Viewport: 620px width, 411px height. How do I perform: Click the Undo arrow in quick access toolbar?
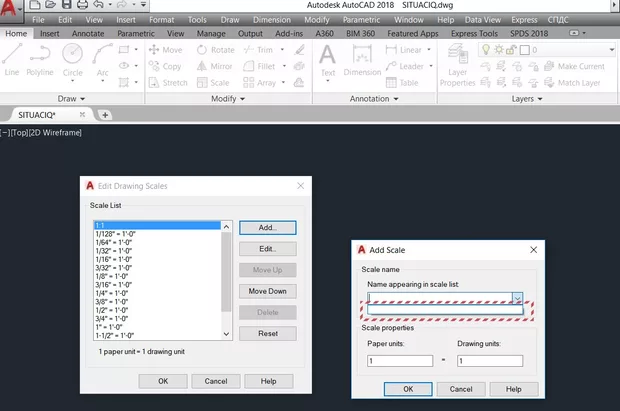click(x=98, y=5)
